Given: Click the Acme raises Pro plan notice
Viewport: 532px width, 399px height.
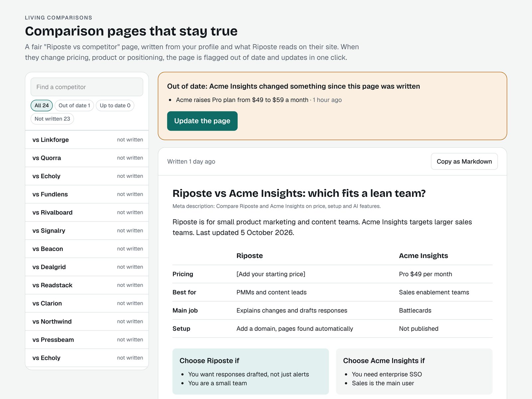Looking at the screenshot, I should click(259, 100).
